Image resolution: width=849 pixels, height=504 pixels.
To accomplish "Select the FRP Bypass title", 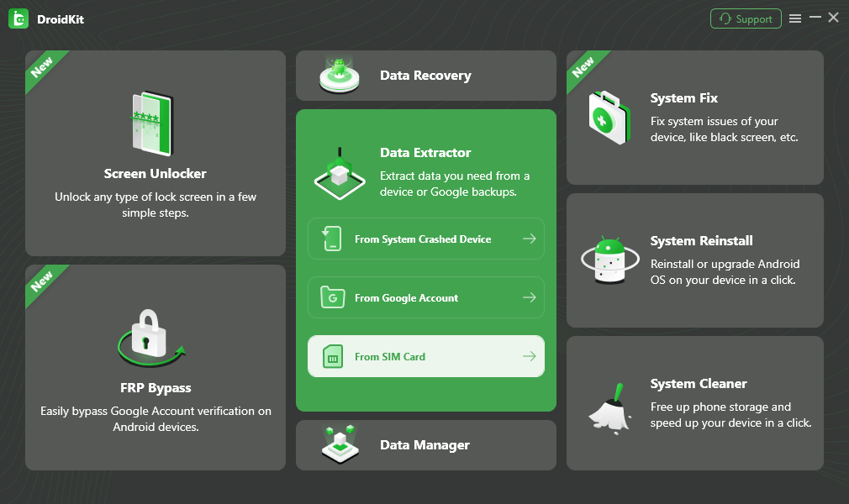I will (x=156, y=388).
